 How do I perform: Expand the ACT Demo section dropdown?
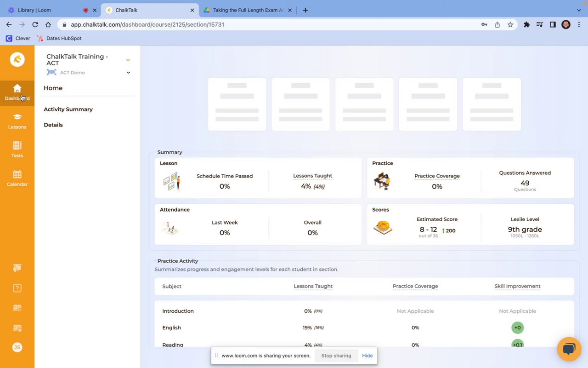(x=128, y=72)
